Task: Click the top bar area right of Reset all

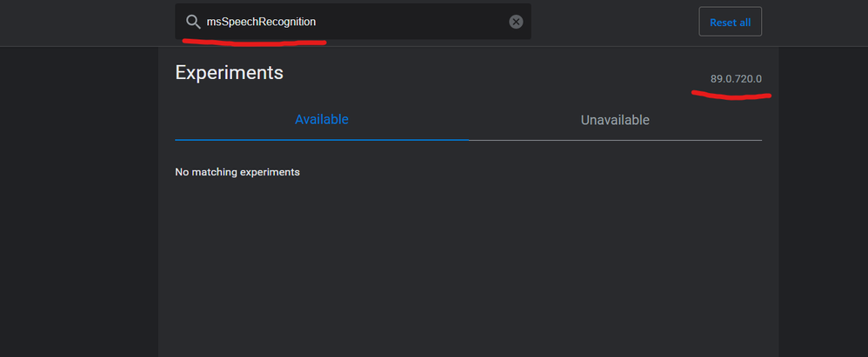Action: [x=814, y=22]
